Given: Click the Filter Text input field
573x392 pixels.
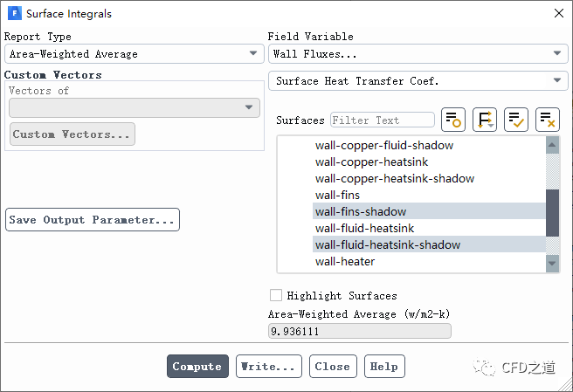Looking at the screenshot, I should click(x=382, y=120).
